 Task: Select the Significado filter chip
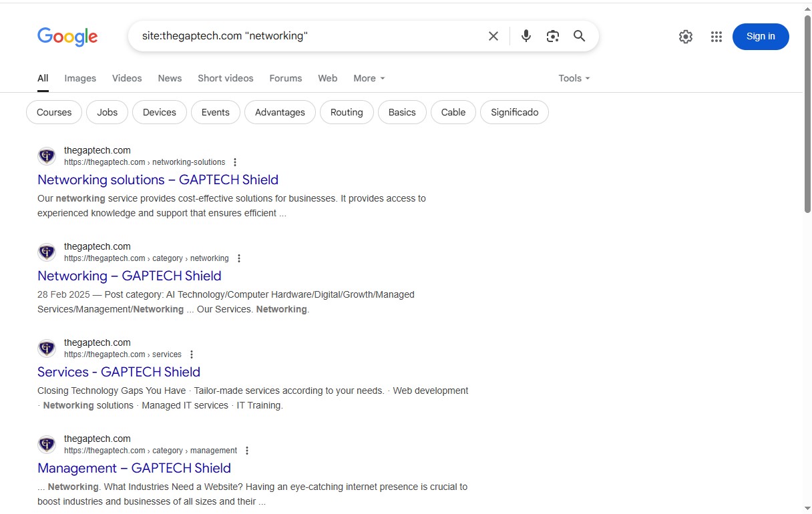point(514,112)
